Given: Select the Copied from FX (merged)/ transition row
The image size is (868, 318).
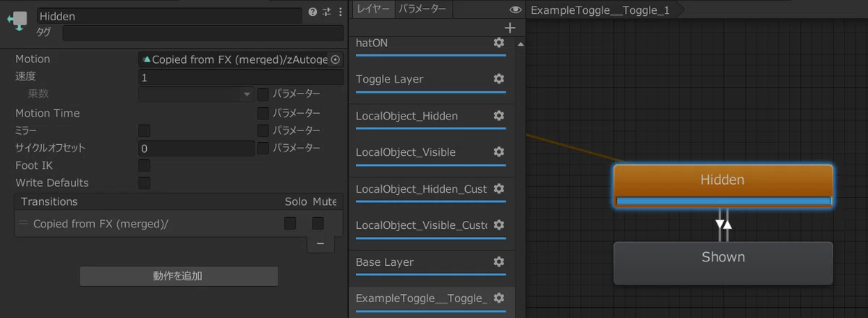Looking at the screenshot, I should (179, 224).
